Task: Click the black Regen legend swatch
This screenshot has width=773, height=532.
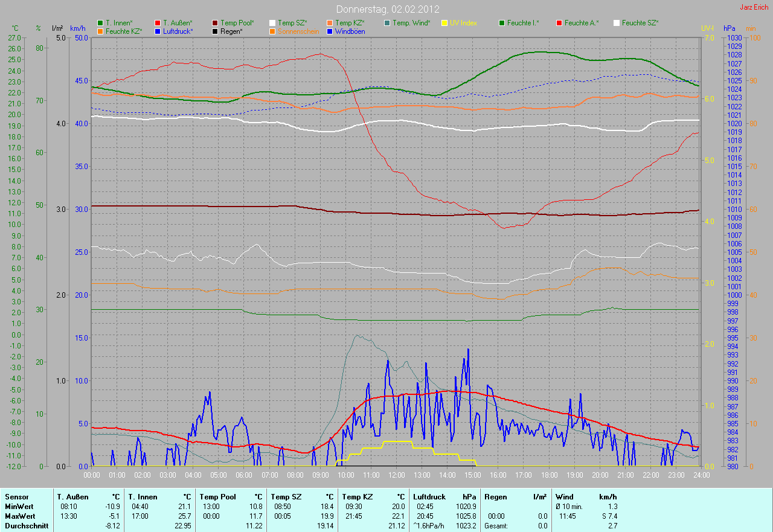Action: tap(215, 31)
